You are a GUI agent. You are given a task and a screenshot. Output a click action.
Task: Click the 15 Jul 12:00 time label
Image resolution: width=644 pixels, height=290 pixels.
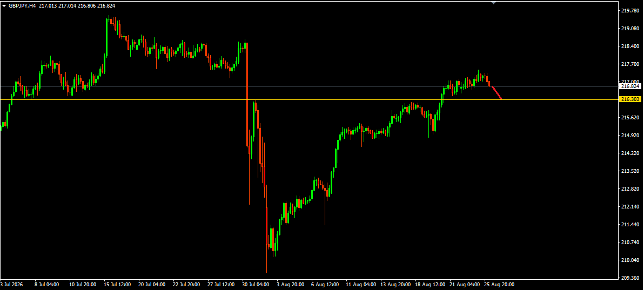(x=117, y=284)
